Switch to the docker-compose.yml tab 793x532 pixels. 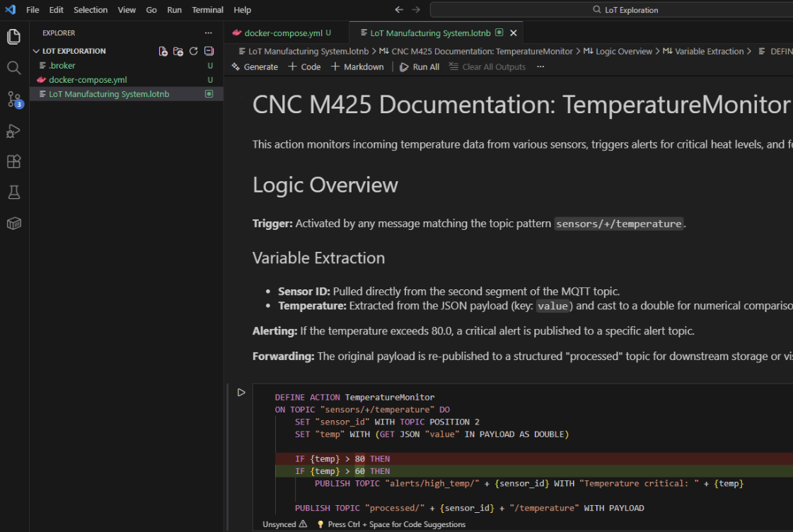pyautogui.click(x=286, y=33)
